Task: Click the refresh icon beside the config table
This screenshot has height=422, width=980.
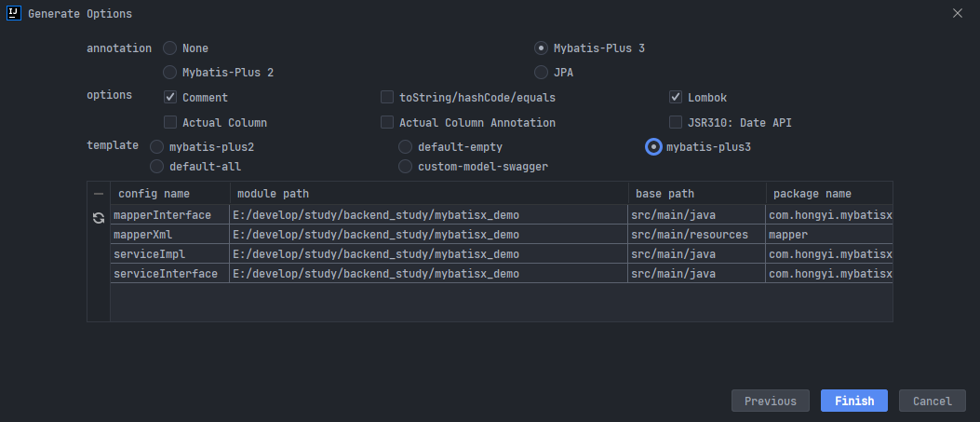Action: pyautogui.click(x=98, y=218)
